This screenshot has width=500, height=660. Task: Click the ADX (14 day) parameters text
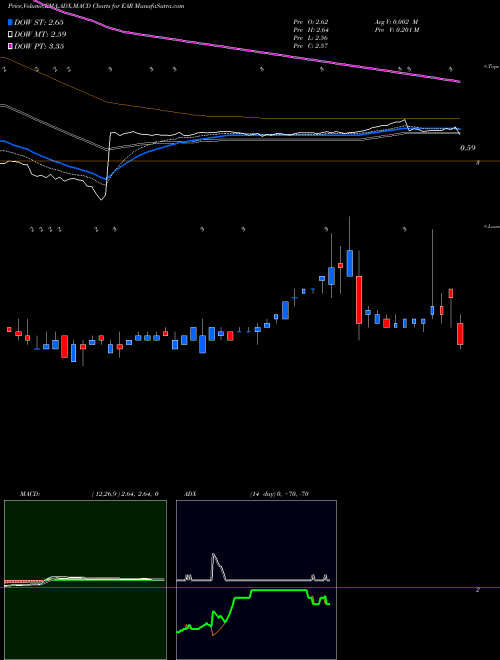click(277, 494)
